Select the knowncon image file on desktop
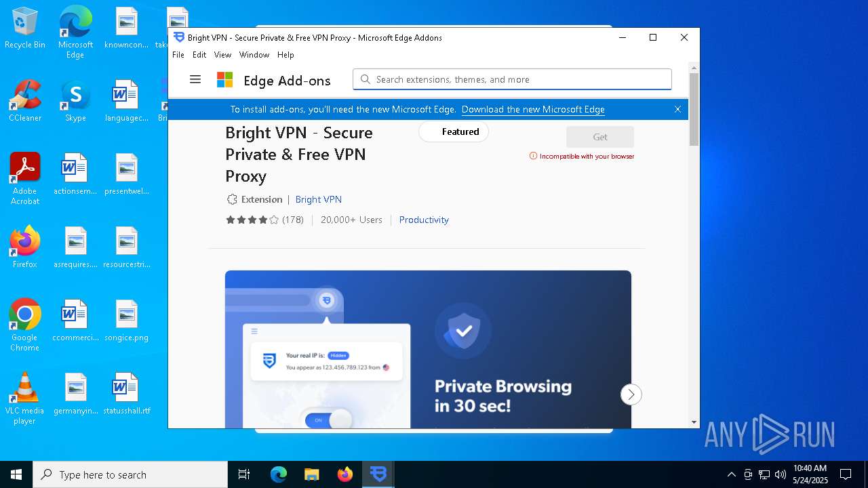This screenshot has height=488, width=868. coord(127,28)
